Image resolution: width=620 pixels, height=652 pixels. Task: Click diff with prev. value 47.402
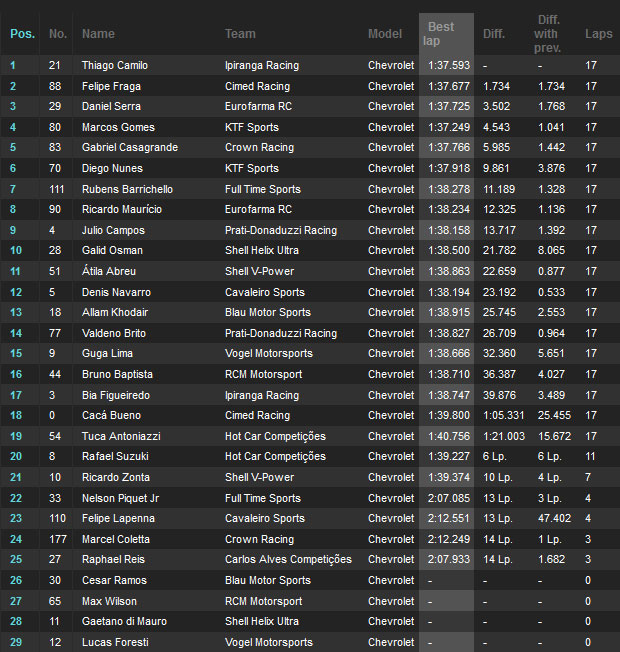click(x=554, y=518)
